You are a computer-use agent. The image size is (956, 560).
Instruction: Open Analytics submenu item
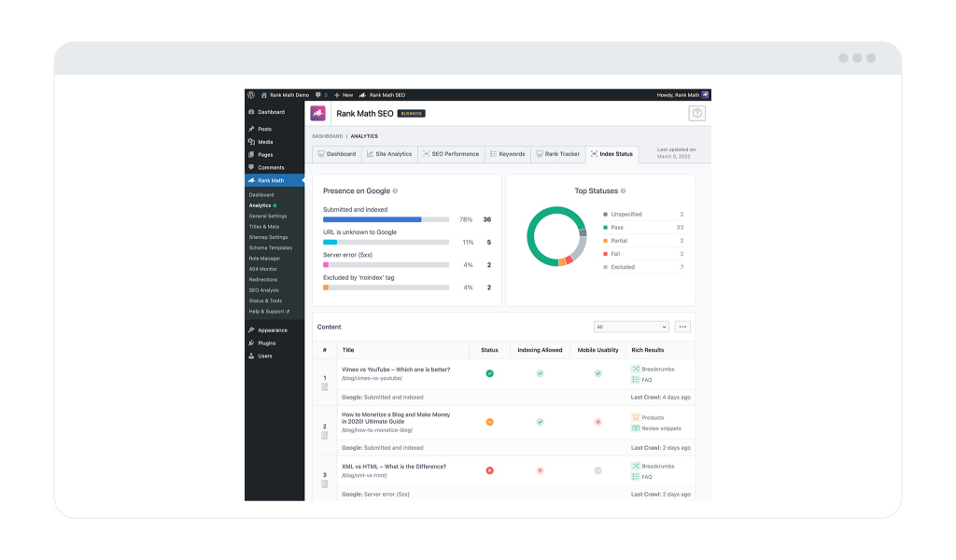(x=260, y=205)
